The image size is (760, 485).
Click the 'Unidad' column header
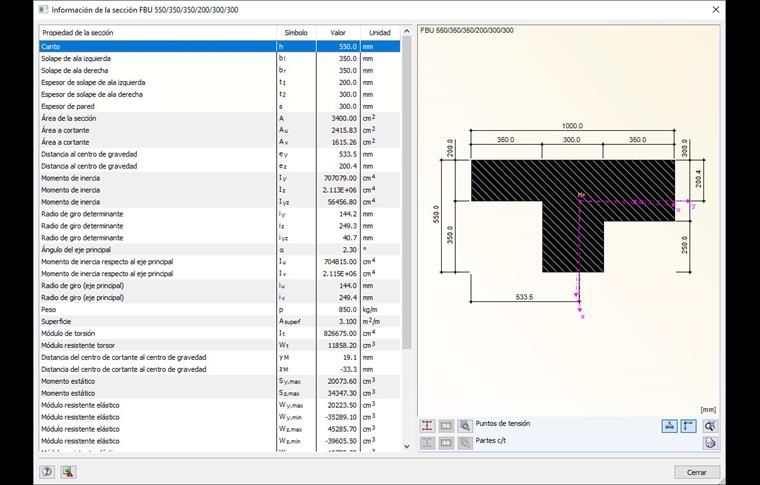pyautogui.click(x=379, y=32)
